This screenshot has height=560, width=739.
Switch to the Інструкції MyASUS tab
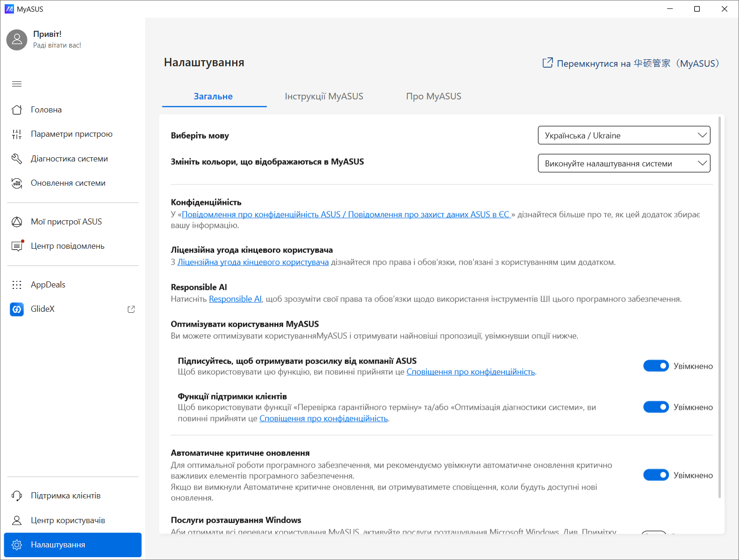click(x=324, y=97)
